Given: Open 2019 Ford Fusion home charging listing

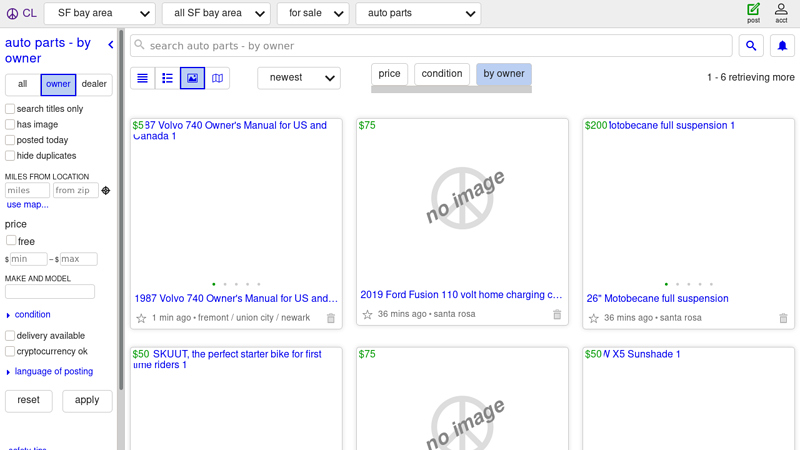Looking at the screenshot, I should pyautogui.click(x=461, y=295).
